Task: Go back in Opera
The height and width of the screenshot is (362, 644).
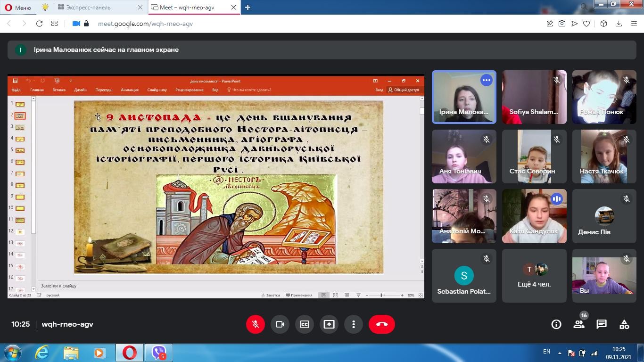Action: [x=9, y=24]
